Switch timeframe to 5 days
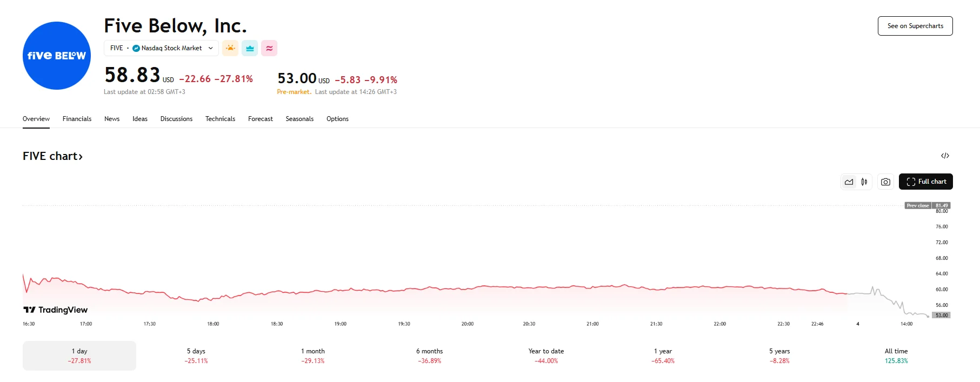 [x=196, y=355]
